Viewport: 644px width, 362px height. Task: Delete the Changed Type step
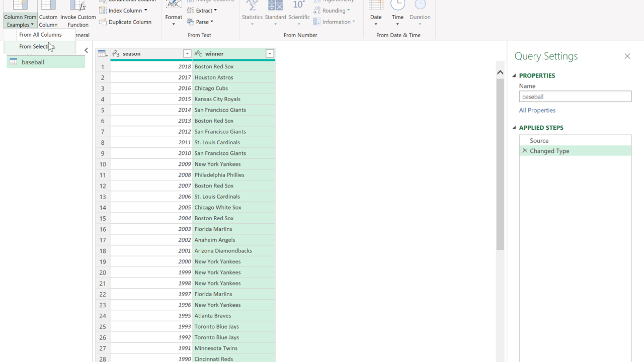(525, 151)
